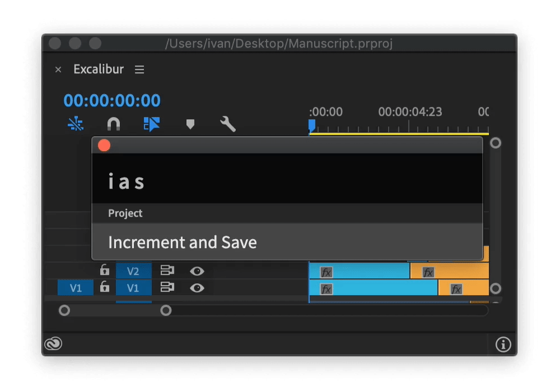Click the blue playhead marker on ruler

click(312, 126)
